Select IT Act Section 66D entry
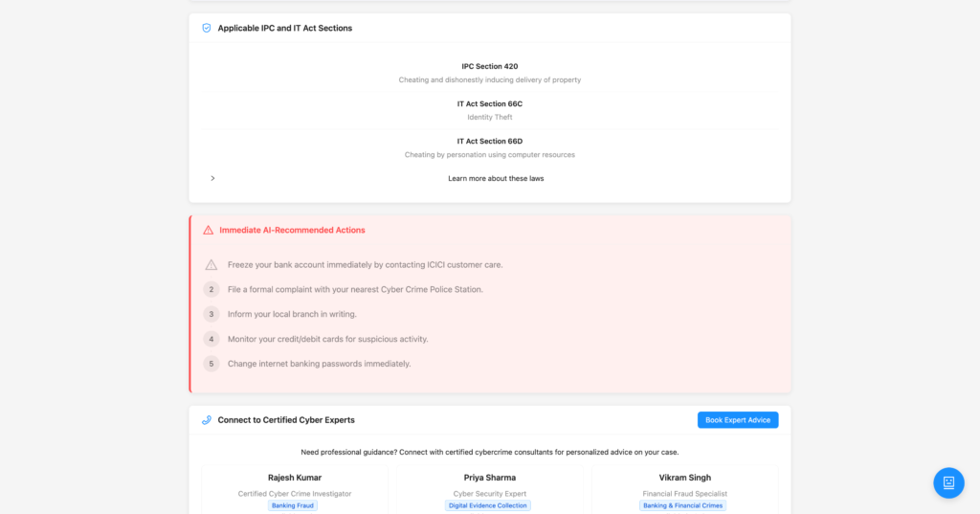This screenshot has width=980, height=514. click(489, 147)
